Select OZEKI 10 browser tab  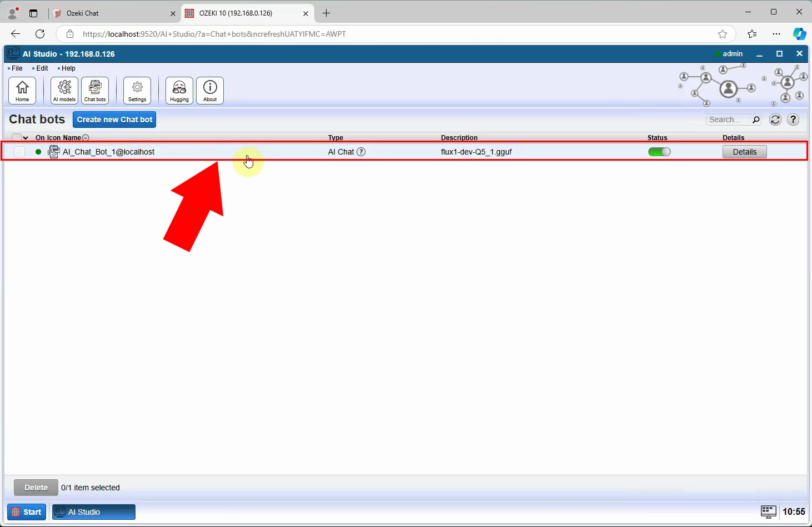247,13
